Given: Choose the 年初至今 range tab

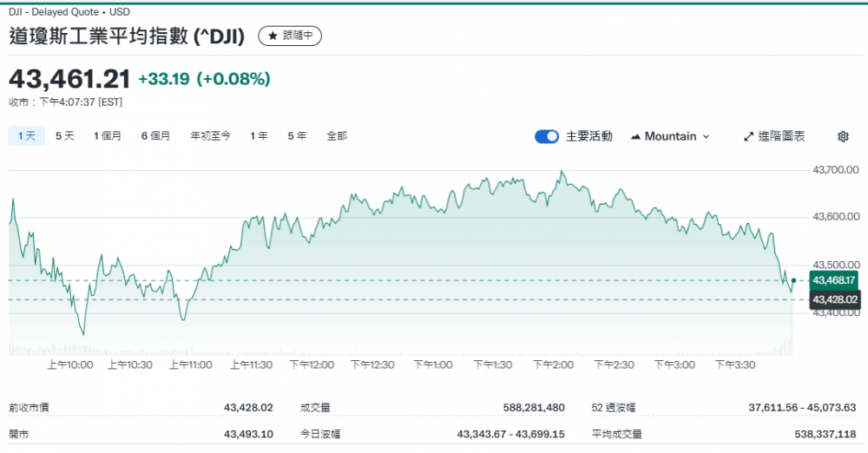Looking at the screenshot, I should [211, 135].
